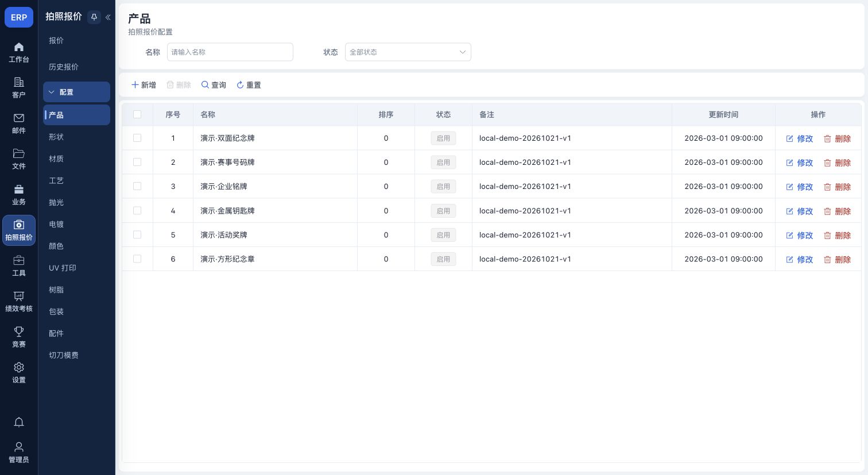Click 修改 for 演示·企业铭牌 row
Image resolution: width=868 pixels, height=475 pixels.
799,187
